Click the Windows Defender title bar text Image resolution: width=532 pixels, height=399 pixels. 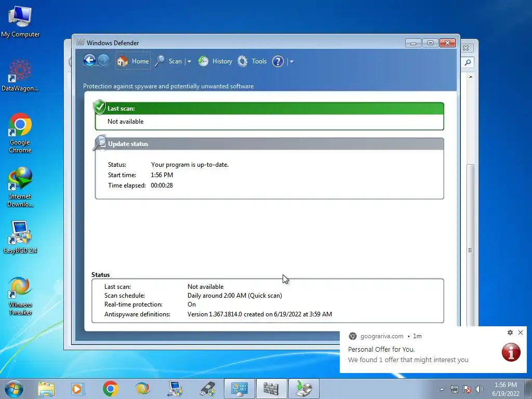[x=113, y=43]
